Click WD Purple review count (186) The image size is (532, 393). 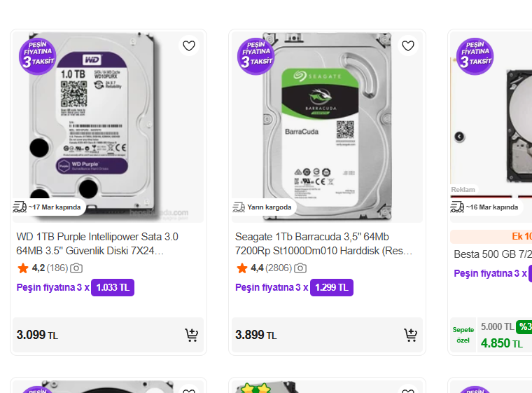57,268
